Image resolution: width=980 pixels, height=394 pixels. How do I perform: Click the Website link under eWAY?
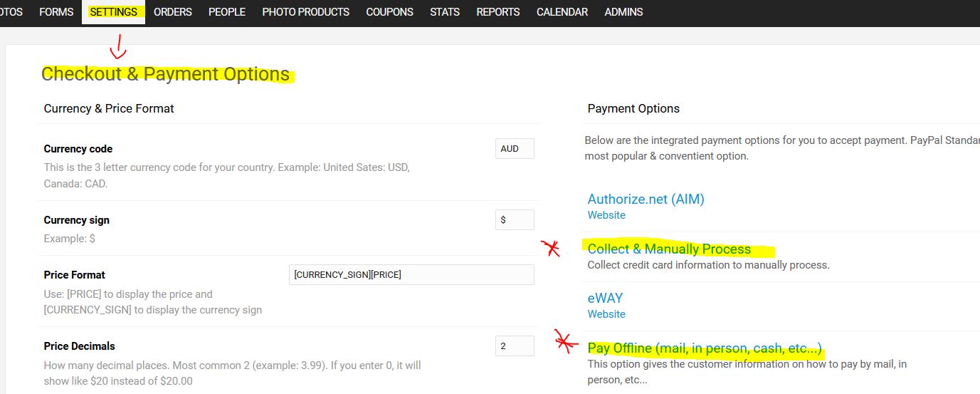coord(606,314)
